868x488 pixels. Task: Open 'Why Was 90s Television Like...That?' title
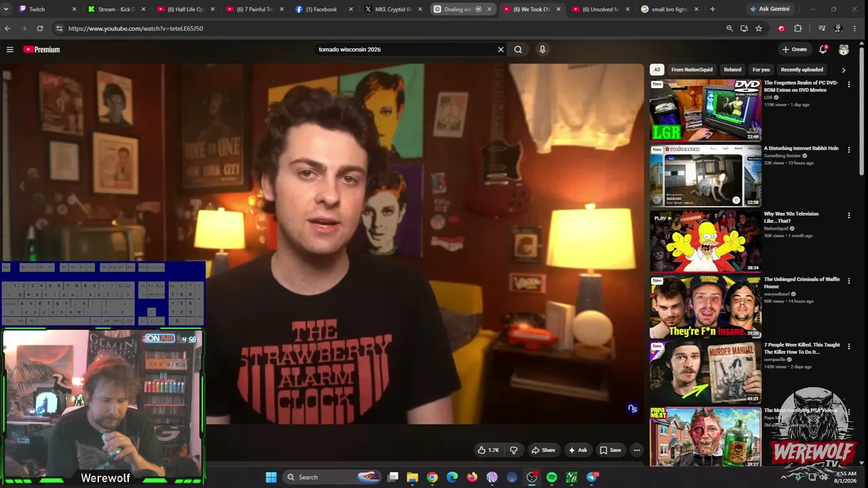click(x=791, y=218)
